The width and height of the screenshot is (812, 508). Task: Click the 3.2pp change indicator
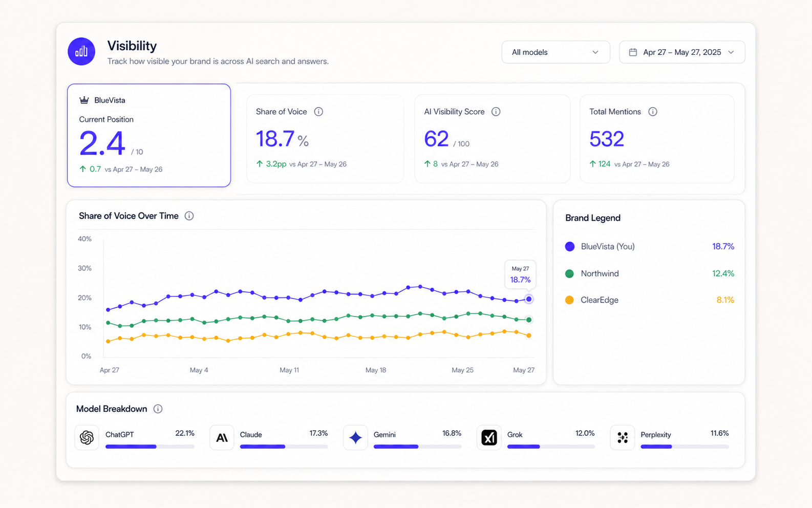pyautogui.click(x=271, y=164)
